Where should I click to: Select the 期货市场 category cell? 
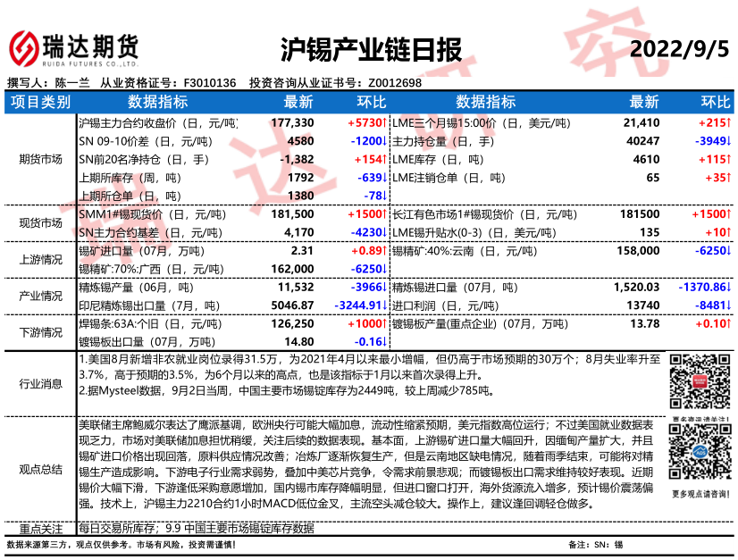point(41,159)
